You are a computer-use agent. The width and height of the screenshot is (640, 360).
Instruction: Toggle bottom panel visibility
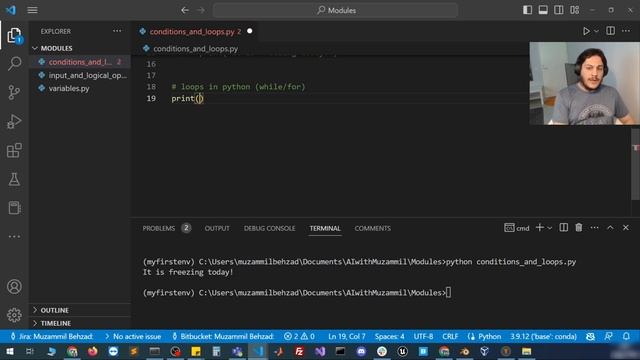pos(543,10)
